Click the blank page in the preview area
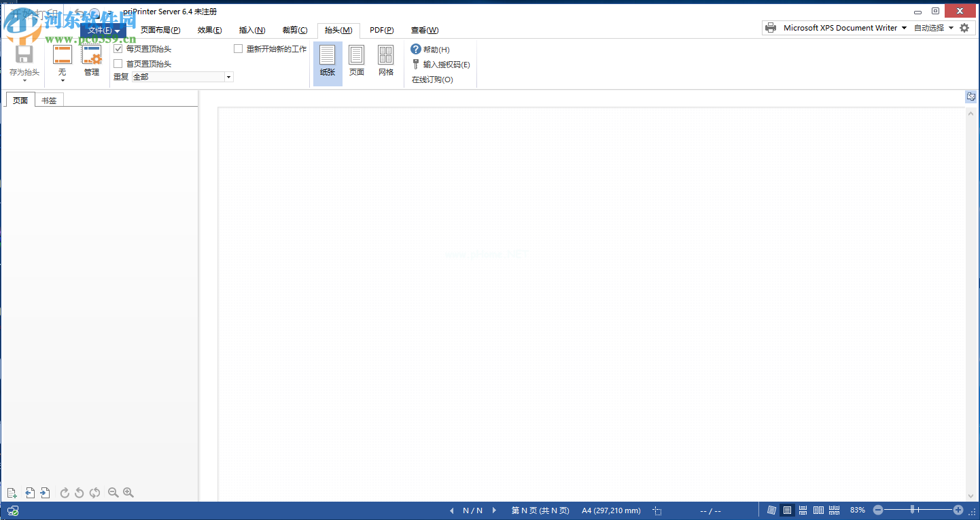This screenshot has height=520, width=980. point(591,305)
